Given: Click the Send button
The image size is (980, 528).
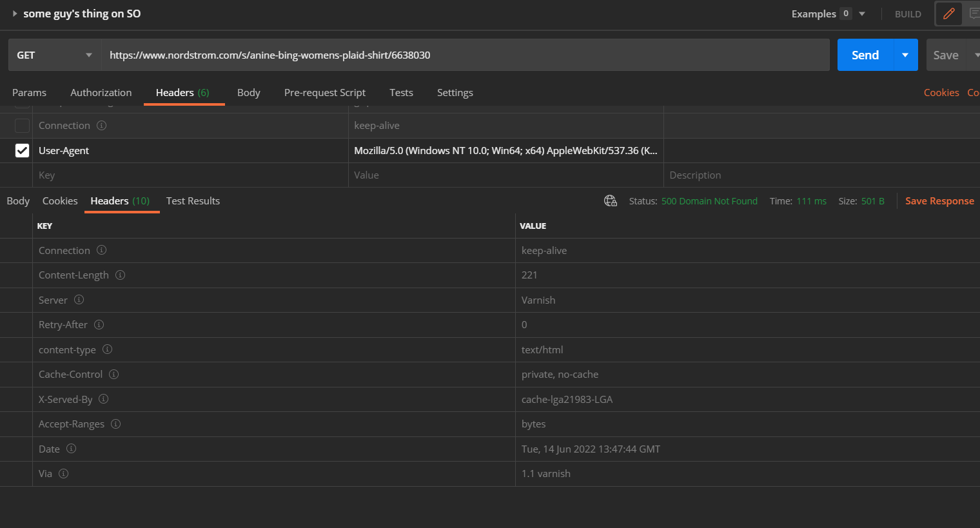Looking at the screenshot, I should click(865, 55).
